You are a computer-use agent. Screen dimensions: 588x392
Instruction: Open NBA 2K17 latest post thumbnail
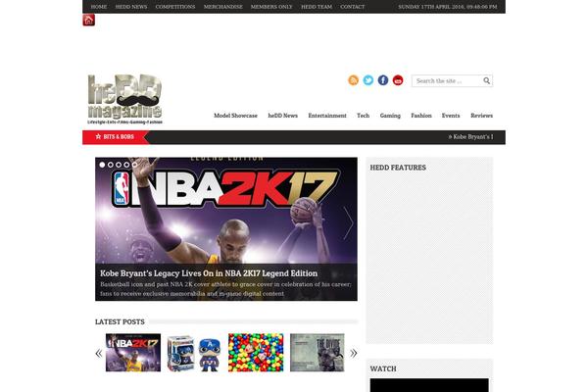[133, 353]
